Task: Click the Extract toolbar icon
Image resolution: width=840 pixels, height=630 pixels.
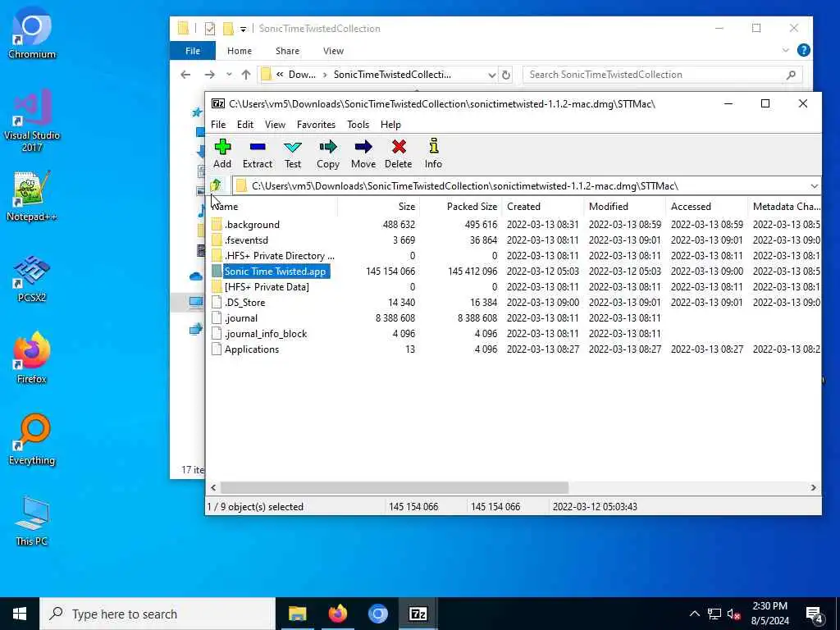Action: 257,147
